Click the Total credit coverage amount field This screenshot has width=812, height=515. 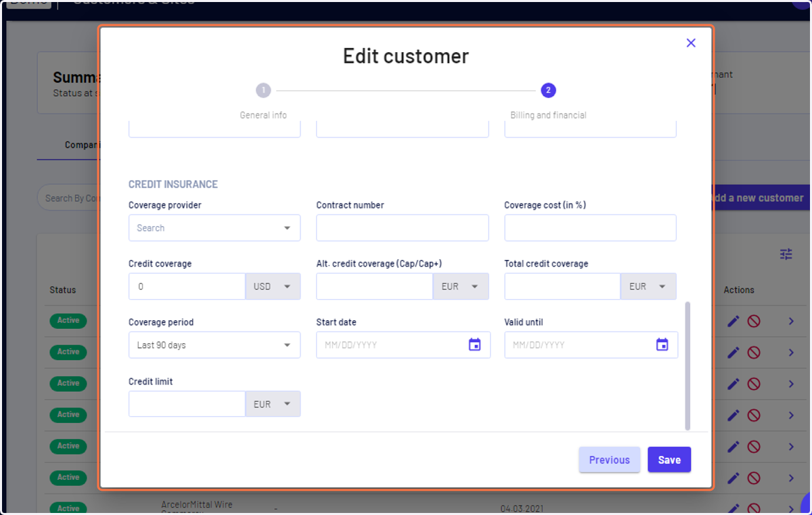pyautogui.click(x=562, y=286)
